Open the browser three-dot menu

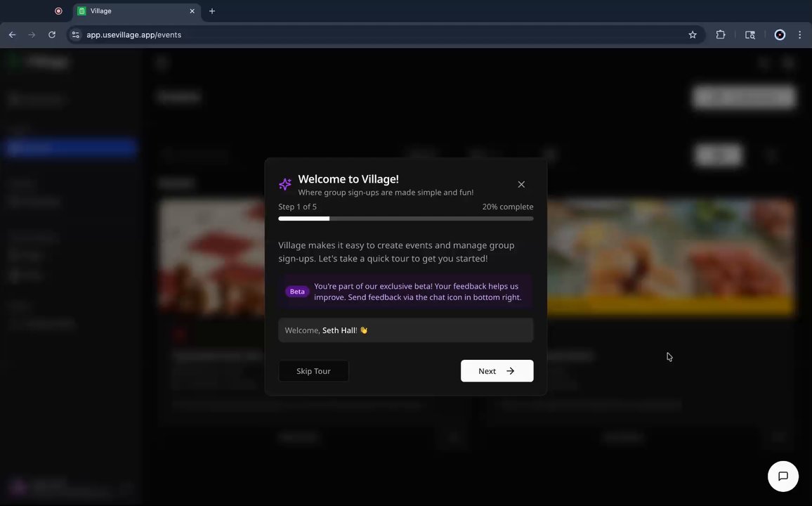[x=799, y=34]
